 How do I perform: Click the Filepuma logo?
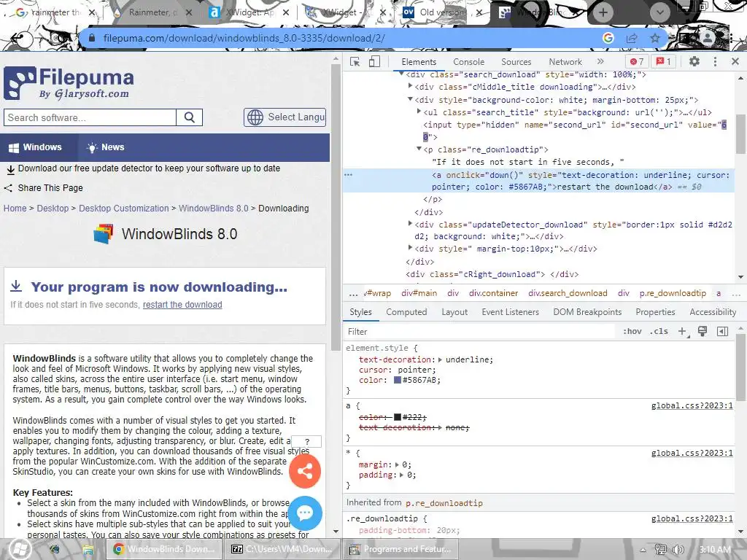69,83
